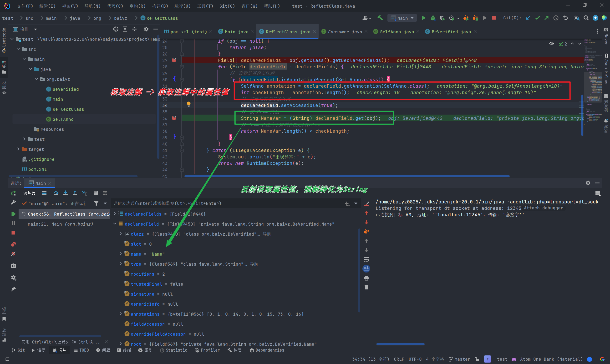Clear console trash icon
The height and width of the screenshot is (364, 610).
coord(366,287)
